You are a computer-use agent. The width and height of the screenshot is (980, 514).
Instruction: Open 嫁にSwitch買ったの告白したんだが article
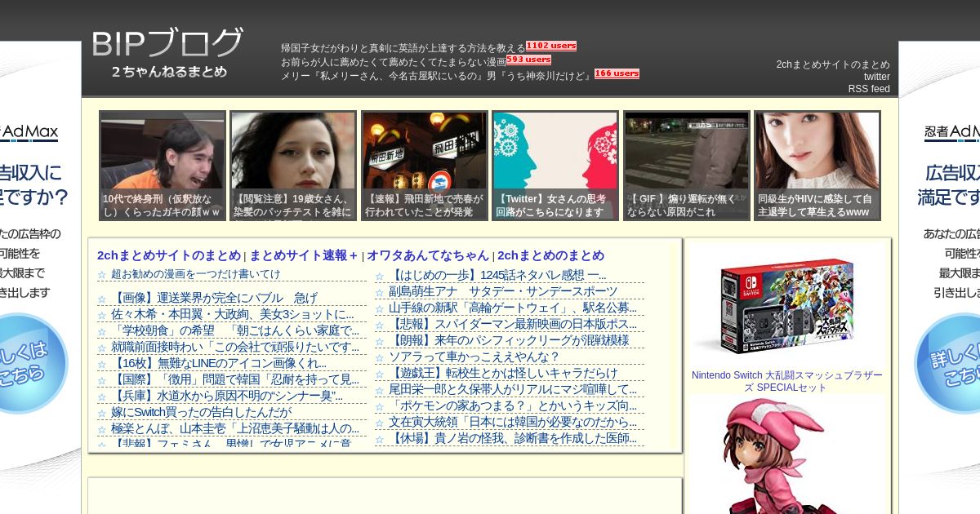[x=201, y=412]
